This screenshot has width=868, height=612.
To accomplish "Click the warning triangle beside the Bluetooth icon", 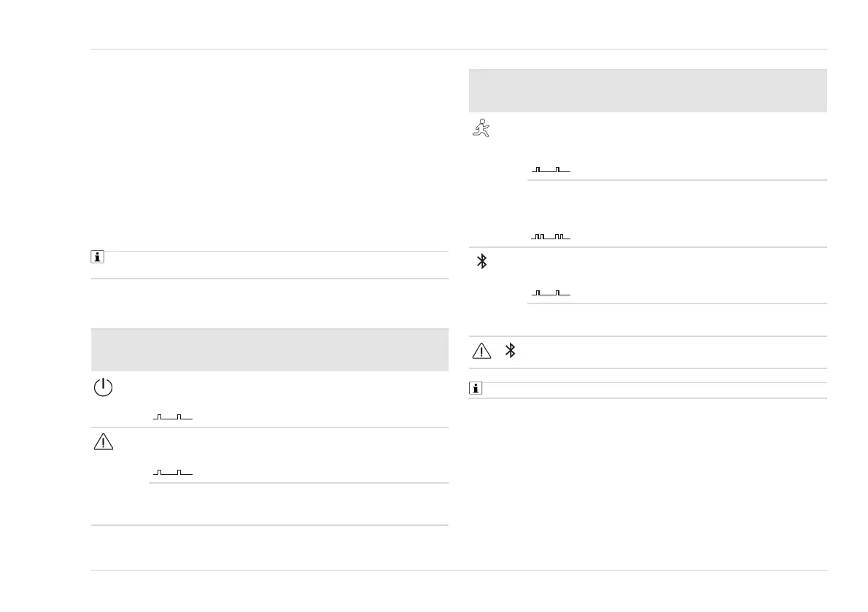I will (x=482, y=351).
